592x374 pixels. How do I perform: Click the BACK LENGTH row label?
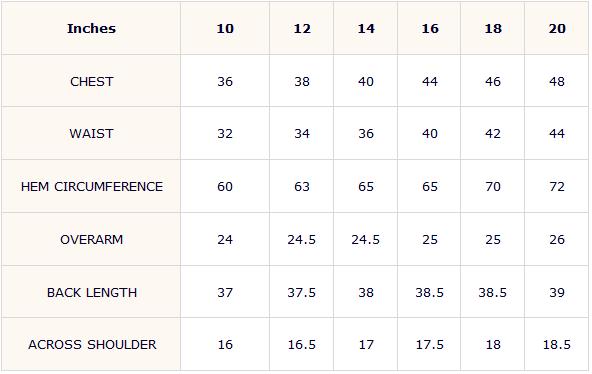92,292
